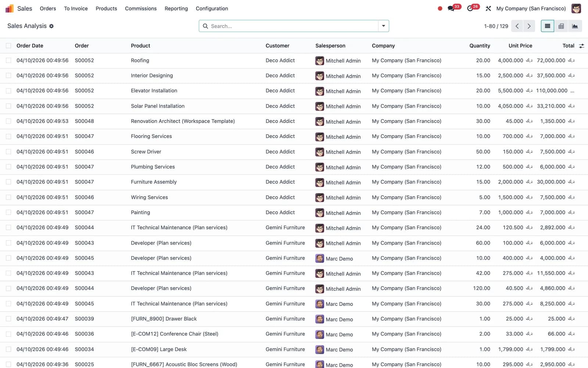Open the user avatar menu in top bar
The image size is (588, 368).
[576, 8]
